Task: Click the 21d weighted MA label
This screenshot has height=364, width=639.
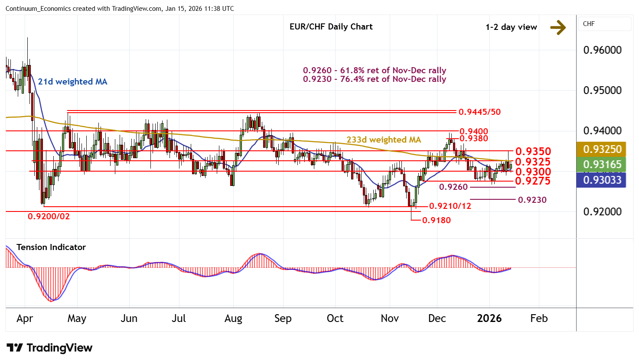Action: pos(72,82)
